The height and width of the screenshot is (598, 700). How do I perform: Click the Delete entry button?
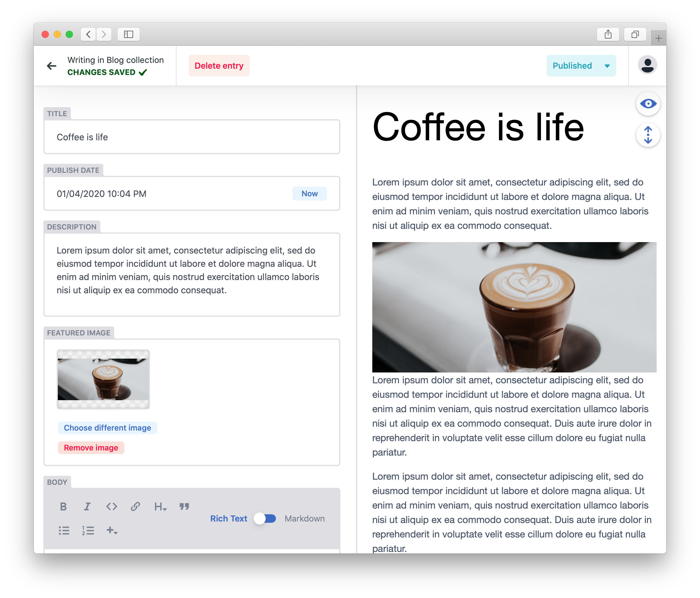pos(219,66)
